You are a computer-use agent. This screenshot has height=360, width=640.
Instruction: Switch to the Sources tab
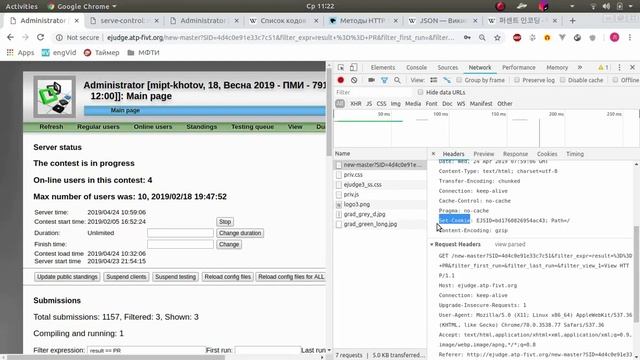click(x=448, y=67)
